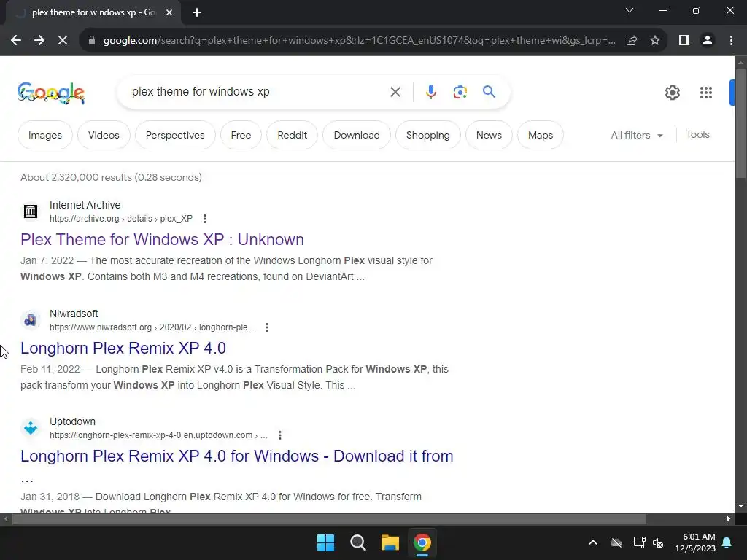Image resolution: width=747 pixels, height=560 pixels.
Task: Apply the Download filter chip
Action: point(356,135)
